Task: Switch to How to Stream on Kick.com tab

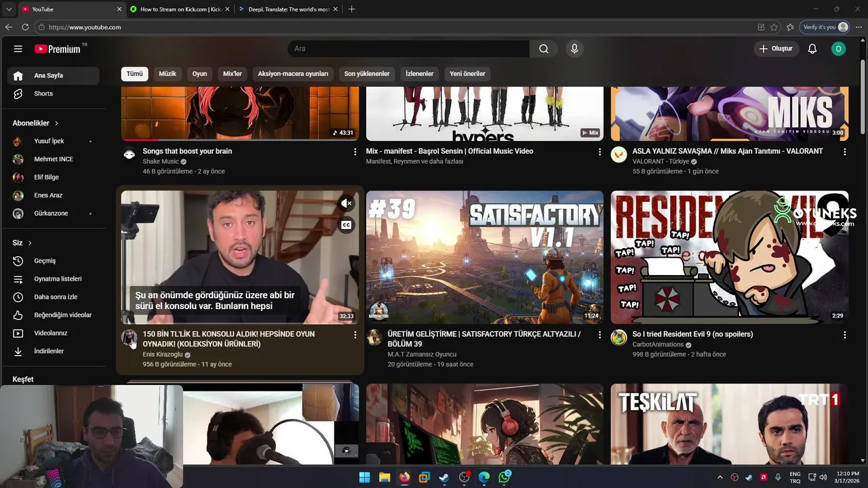Action: click(180, 9)
